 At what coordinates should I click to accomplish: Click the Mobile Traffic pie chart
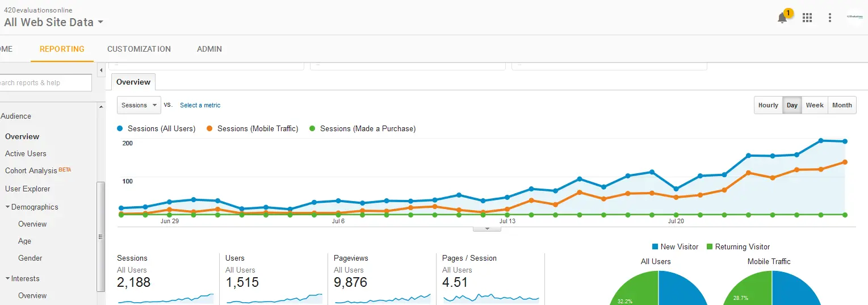tap(772, 288)
